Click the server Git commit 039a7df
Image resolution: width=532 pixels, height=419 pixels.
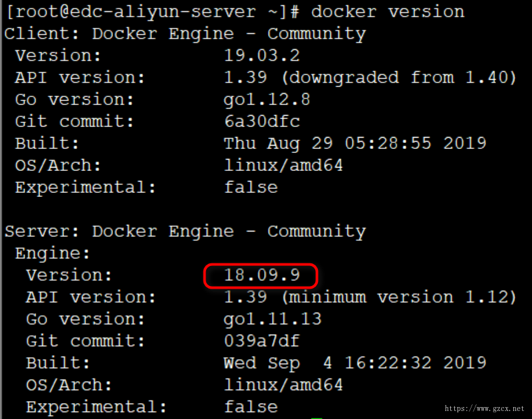261,341
